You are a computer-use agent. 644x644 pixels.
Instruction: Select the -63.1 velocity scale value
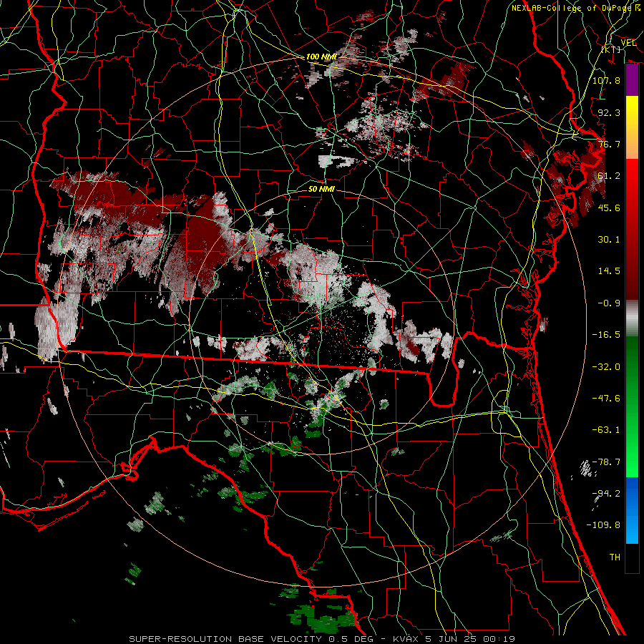click(x=606, y=430)
